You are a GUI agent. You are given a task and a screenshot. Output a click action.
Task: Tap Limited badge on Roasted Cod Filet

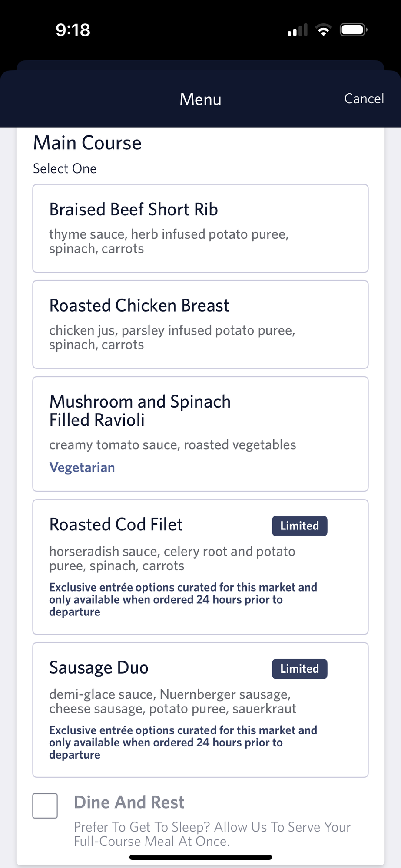pyautogui.click(x=299, y=526)
